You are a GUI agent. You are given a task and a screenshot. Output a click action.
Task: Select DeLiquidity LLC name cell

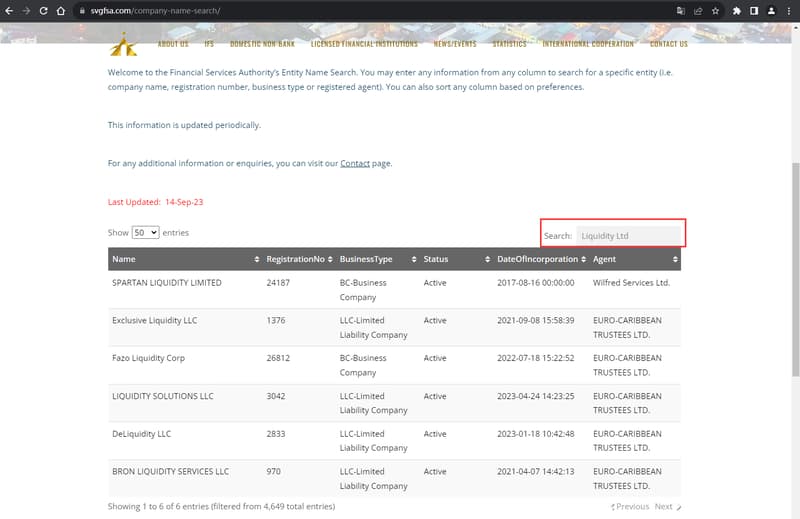pos(141,434)
